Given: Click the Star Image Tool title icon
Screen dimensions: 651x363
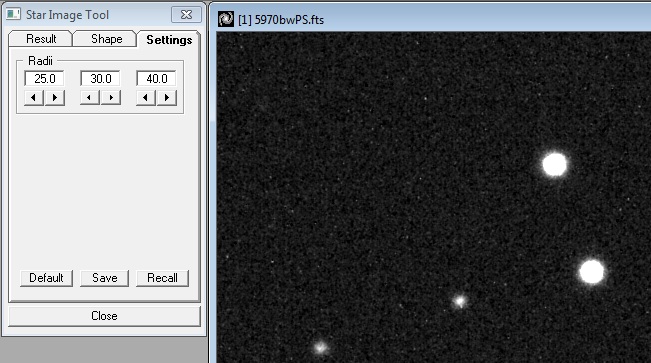Looking at the screenshot, I should coord(13,15).
